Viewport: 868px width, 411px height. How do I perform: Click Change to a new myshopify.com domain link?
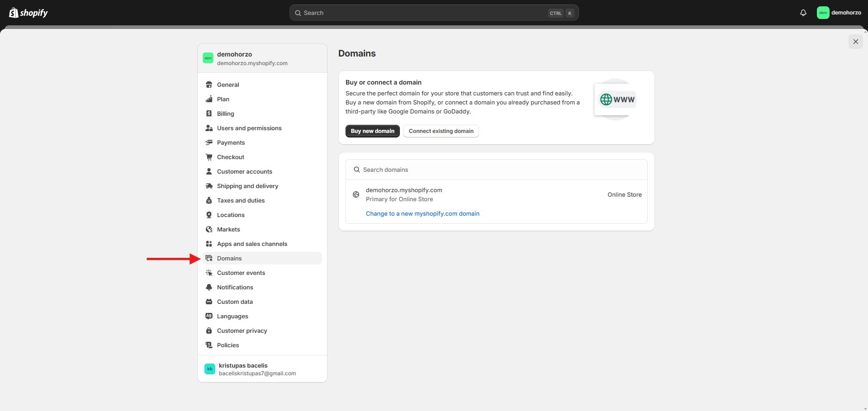point(422,213)
